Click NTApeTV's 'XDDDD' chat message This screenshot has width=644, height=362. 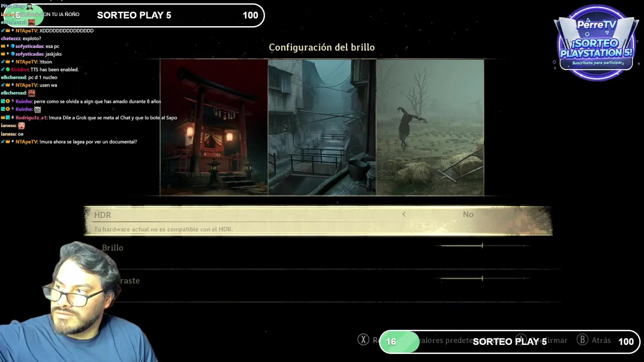coord(66,31)
